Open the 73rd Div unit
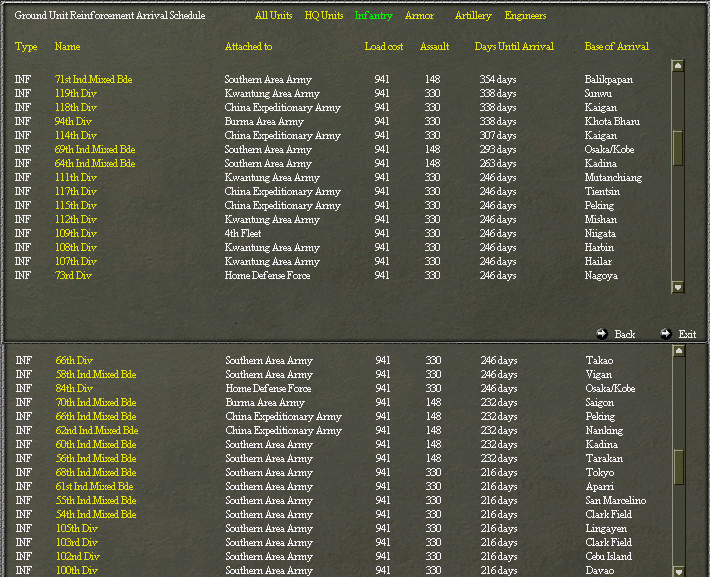The image size is (710, 577). (x=73, y=276)
